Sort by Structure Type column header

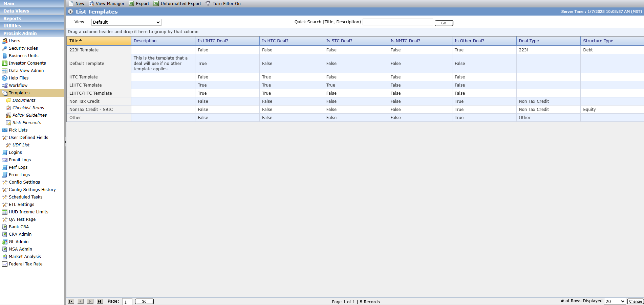coord(612,41)
